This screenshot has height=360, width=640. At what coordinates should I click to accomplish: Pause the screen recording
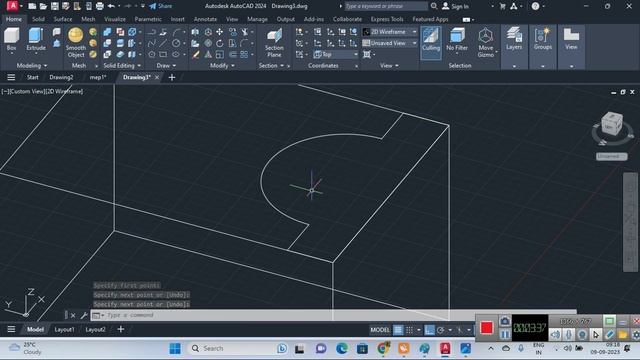[505, 335]
